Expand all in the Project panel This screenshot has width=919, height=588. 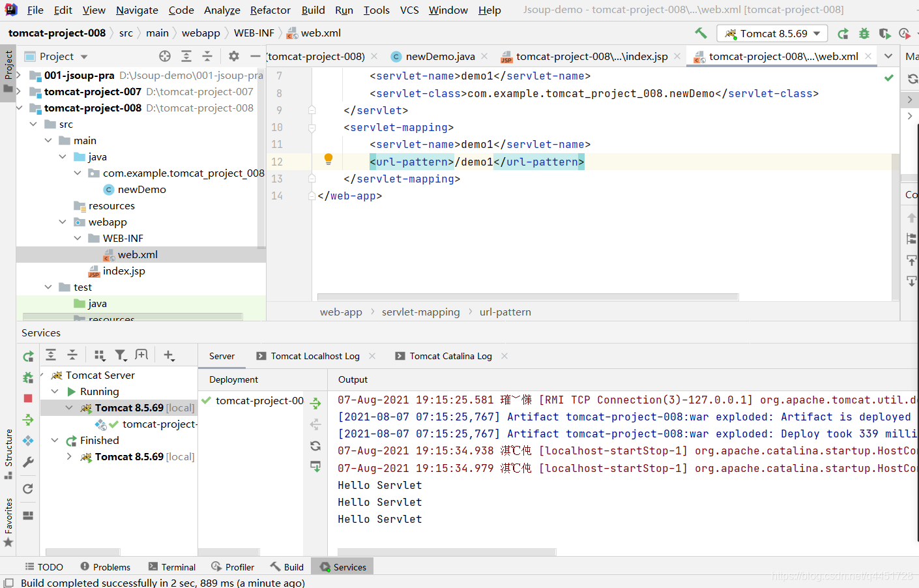186,56
